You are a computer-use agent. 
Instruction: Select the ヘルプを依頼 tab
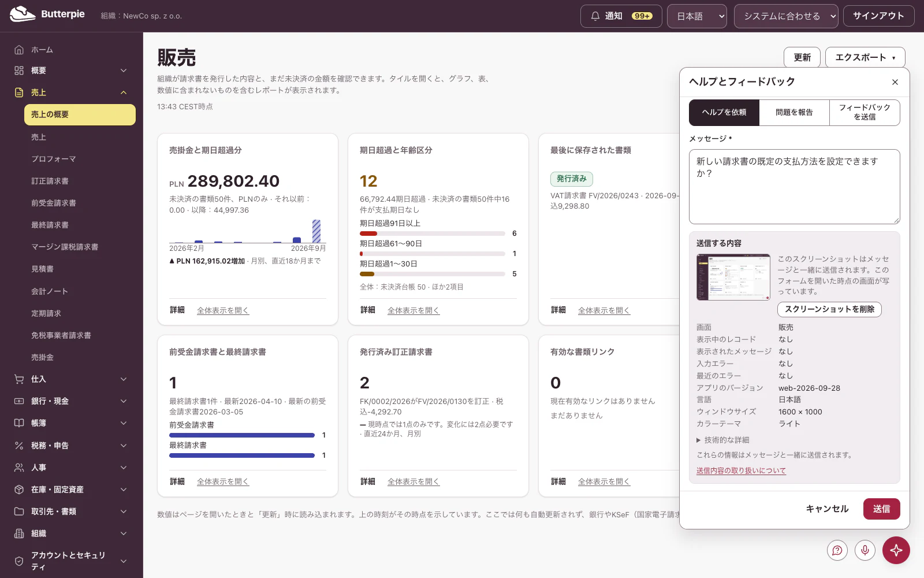[724, 112]
